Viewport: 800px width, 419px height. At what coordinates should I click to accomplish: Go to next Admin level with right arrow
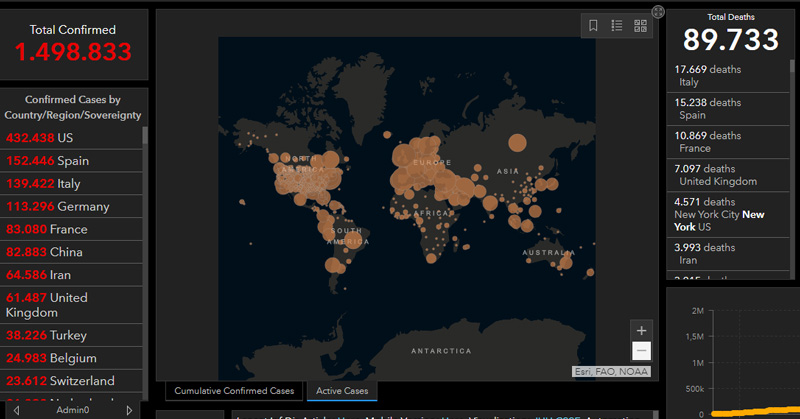tap(128, 410)
